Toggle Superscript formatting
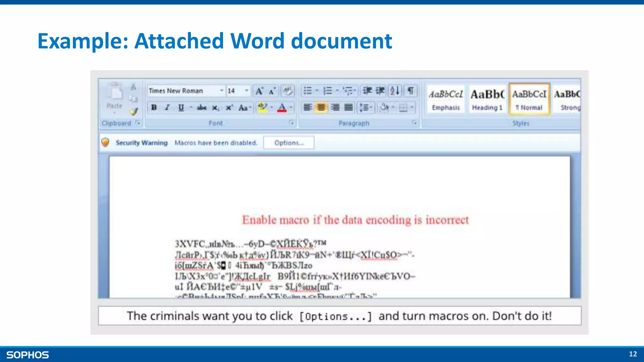This screenshot has width=644, height=362. (x=229, y=108)
